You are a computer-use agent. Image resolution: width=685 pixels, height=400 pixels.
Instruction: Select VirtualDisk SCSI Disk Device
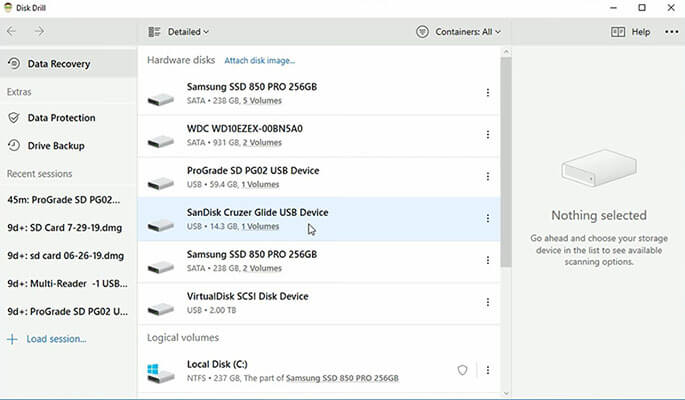[x=319, y=303]
